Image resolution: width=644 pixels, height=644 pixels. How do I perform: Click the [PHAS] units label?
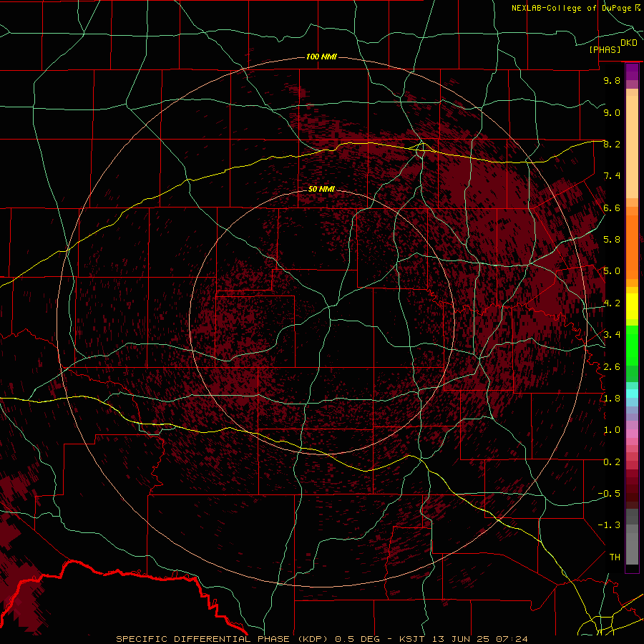click(605, 49)
